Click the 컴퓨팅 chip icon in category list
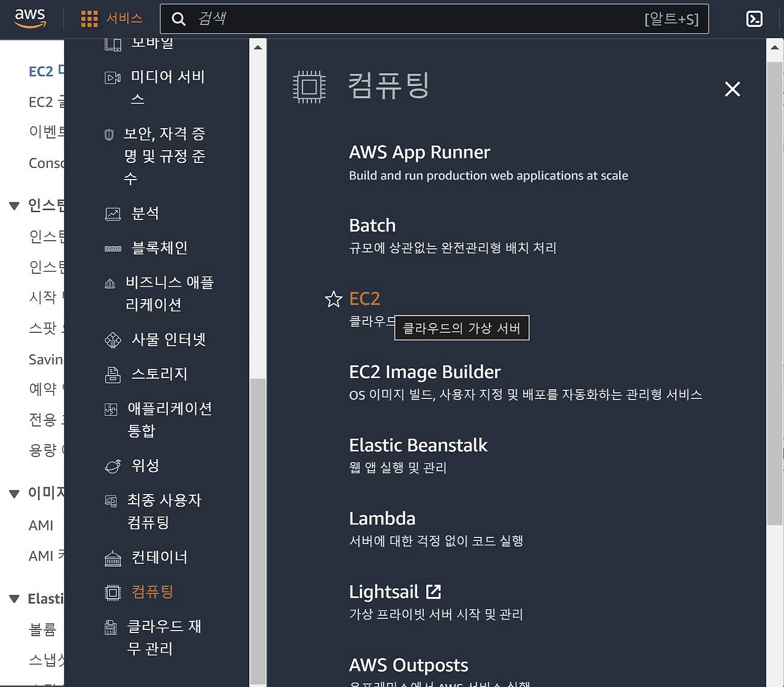 (113, 593)
